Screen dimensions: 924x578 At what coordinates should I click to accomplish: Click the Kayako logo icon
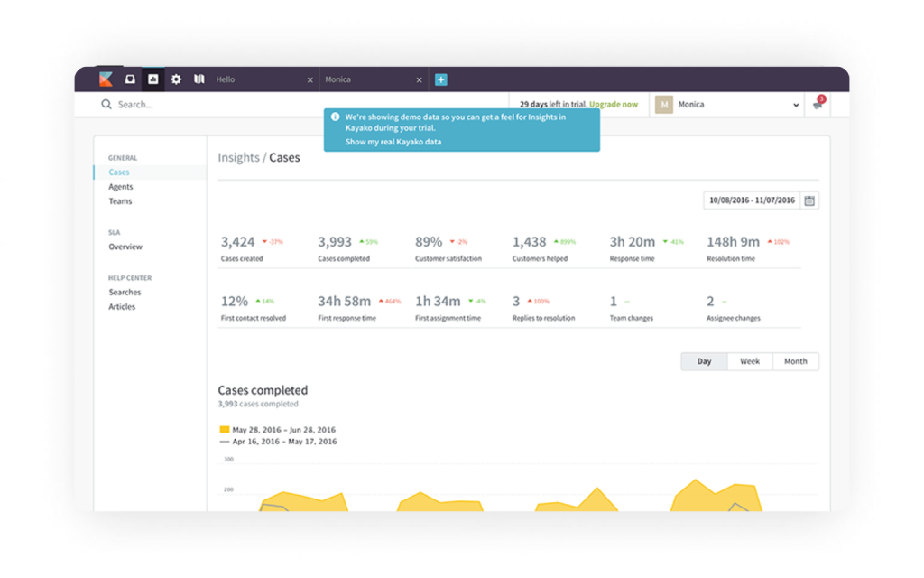coord(106,79)
